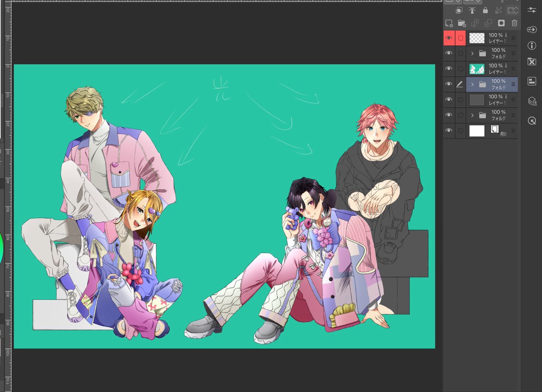Image resolution: width=542 pixels, height=392 pixels.
Task: Click the Create Layer Mask icon
Action: pyautogui.click(x=501, y=23)
